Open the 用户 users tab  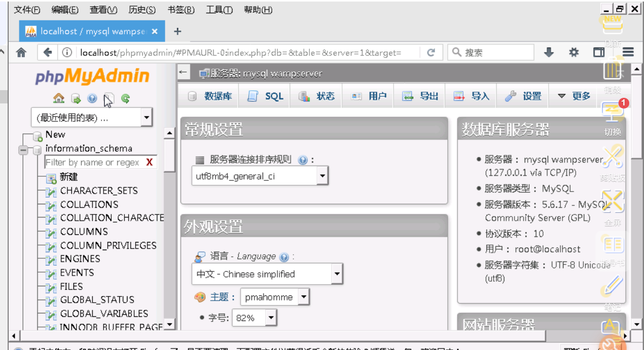coord(369,96)
